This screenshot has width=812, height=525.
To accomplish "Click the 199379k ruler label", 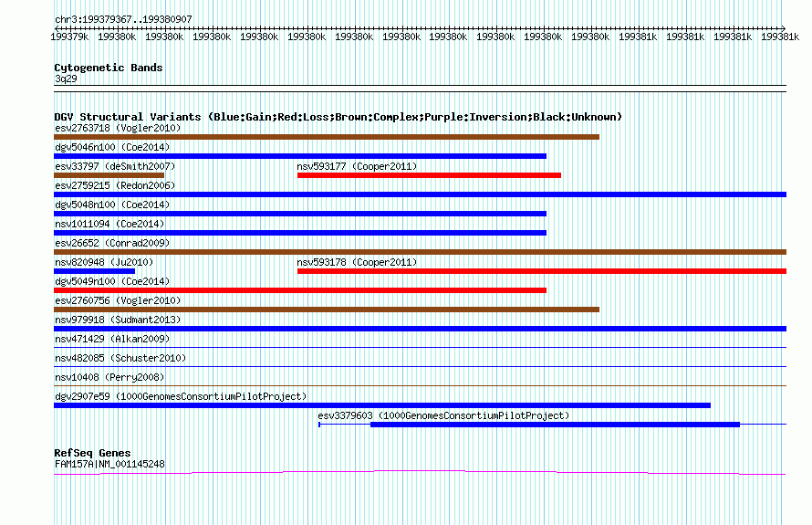I will 69,37.
